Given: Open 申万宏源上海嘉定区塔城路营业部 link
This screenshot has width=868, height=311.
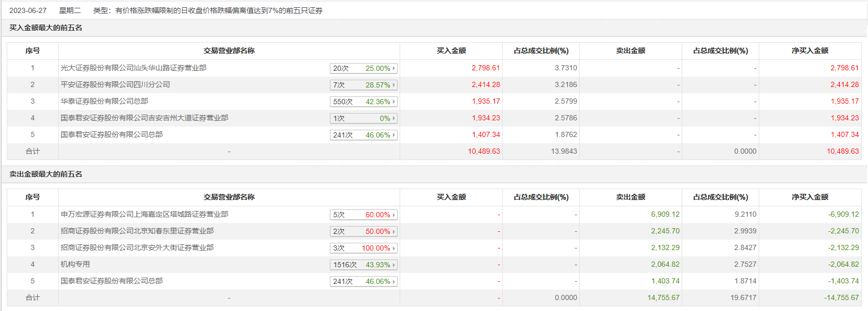Looking at the screenshot, I should (x=144, y=214).
